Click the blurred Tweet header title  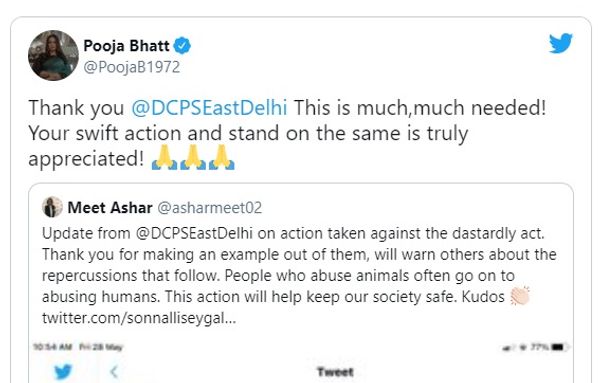[335, 372]
